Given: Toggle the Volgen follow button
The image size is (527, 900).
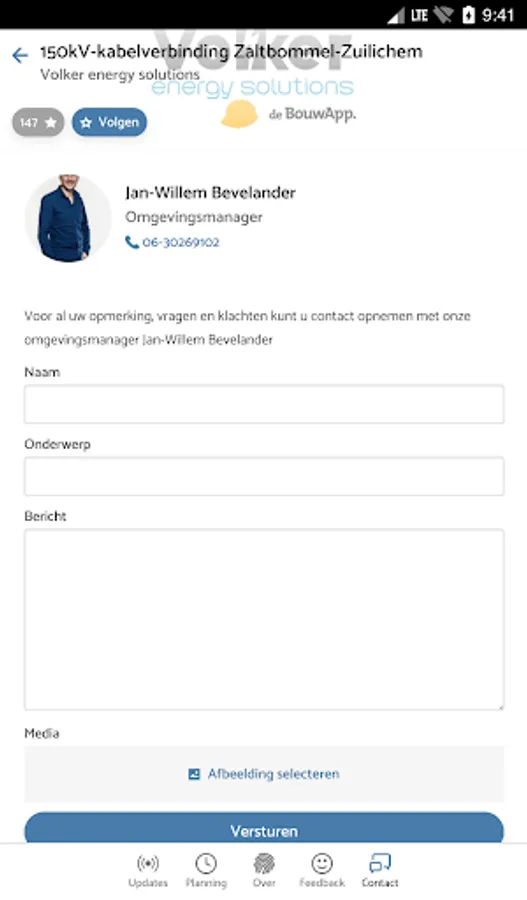Looking at the screenshot, I should click(109, 122).
